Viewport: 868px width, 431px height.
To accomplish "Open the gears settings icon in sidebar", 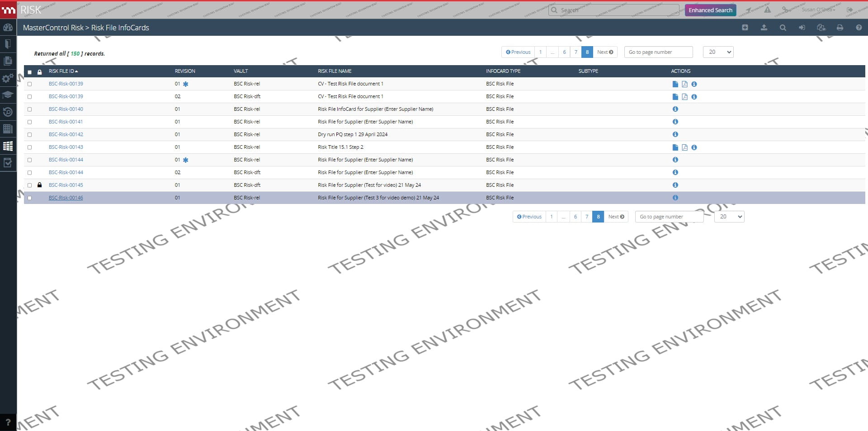I will pos(8,78).
